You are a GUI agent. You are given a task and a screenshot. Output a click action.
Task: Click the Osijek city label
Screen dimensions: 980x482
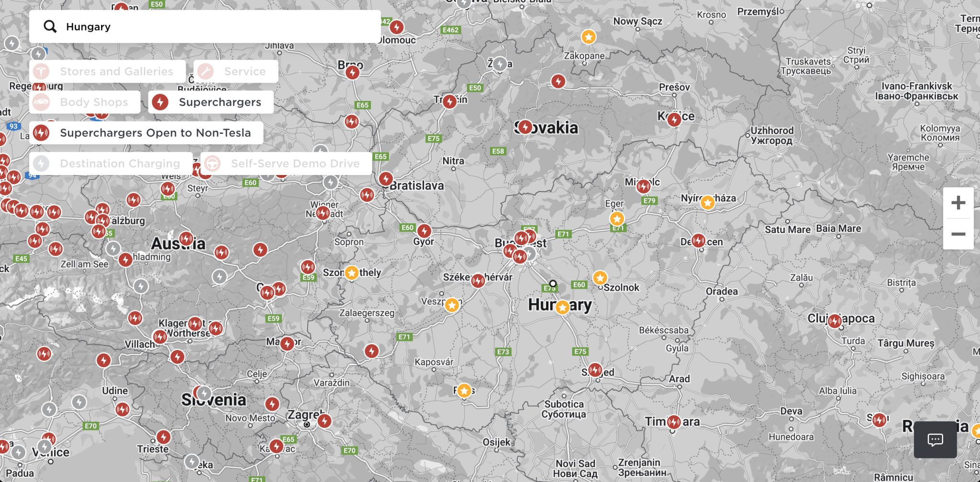[x=496, y=442]
